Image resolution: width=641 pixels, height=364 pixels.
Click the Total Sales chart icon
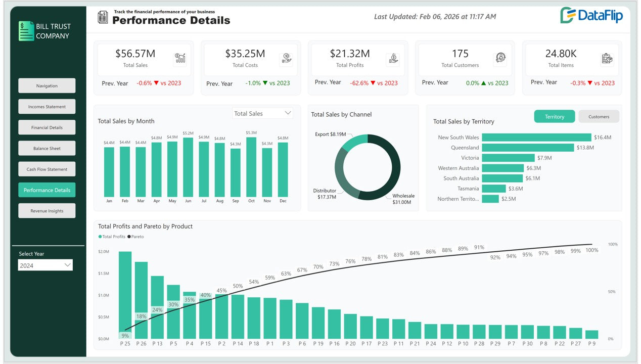179,59
